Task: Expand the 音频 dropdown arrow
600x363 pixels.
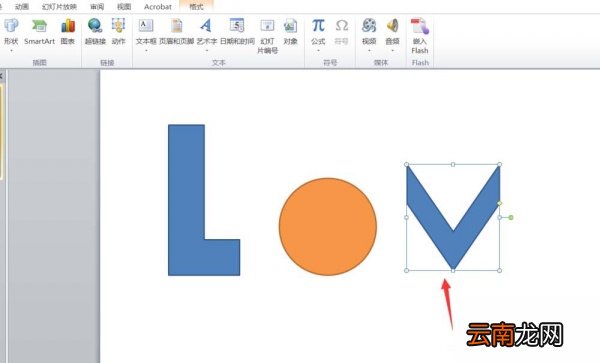Action: pyautogui.click(x=392, y=50)
